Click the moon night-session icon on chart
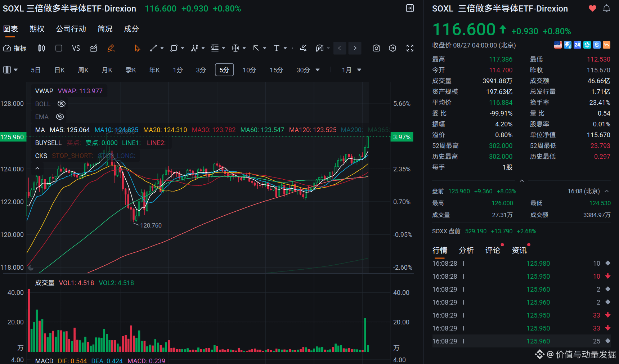This screenshot has height=364, width=619. [31, 268]
